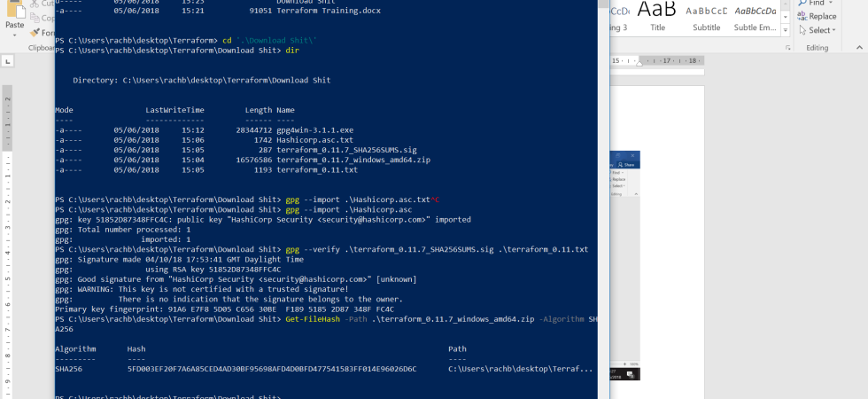The width and height of the screenshot is (868, 399).
Task: Click the tab stop selector in Word's ruler corner
Action: tap(8, 62)
